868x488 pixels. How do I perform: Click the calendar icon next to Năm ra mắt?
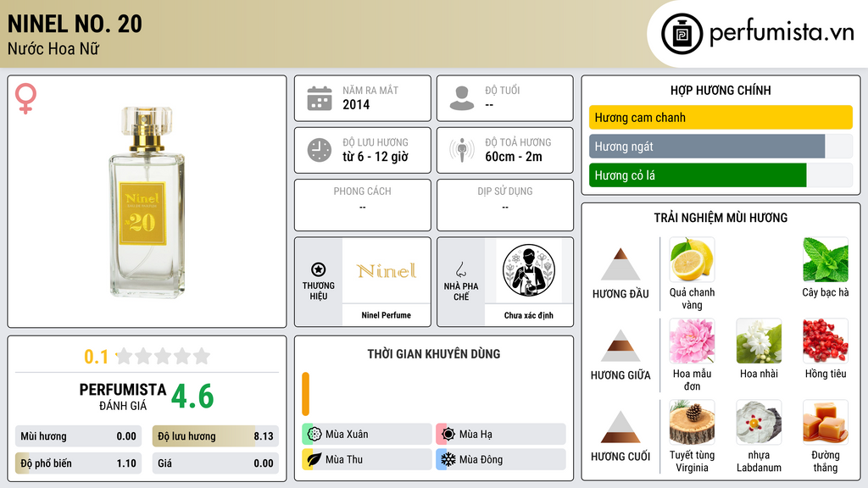click(320, 98)
